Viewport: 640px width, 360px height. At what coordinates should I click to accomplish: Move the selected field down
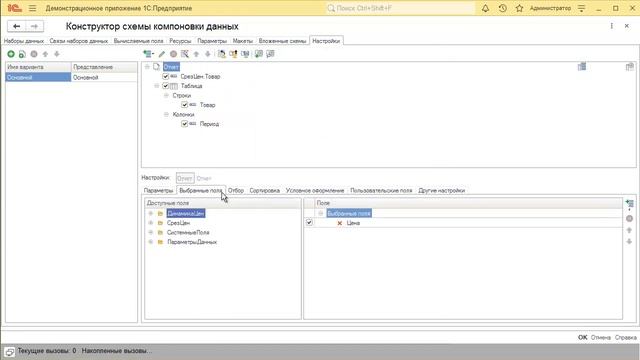(x=629, y=242)
